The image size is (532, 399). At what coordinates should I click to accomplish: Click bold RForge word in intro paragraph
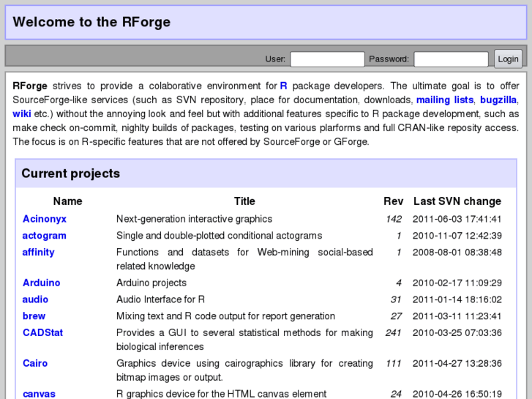[x=30, y=86]
